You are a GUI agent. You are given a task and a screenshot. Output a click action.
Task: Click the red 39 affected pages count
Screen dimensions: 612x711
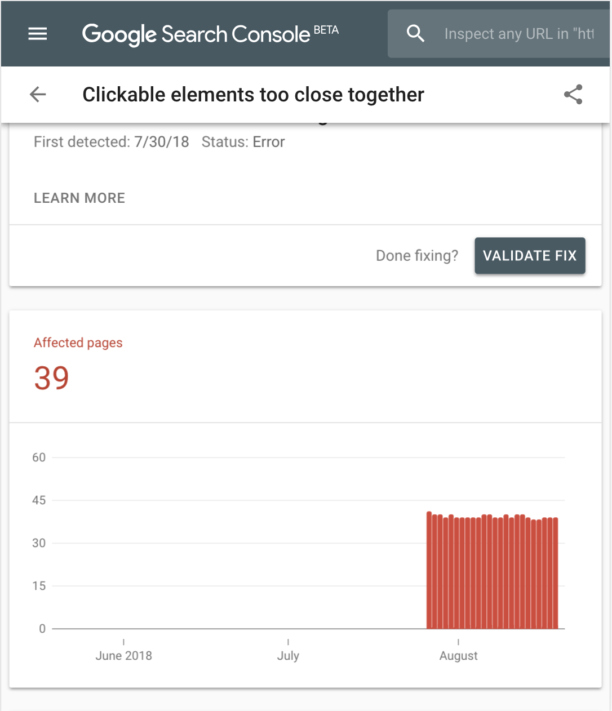point(51,378)
